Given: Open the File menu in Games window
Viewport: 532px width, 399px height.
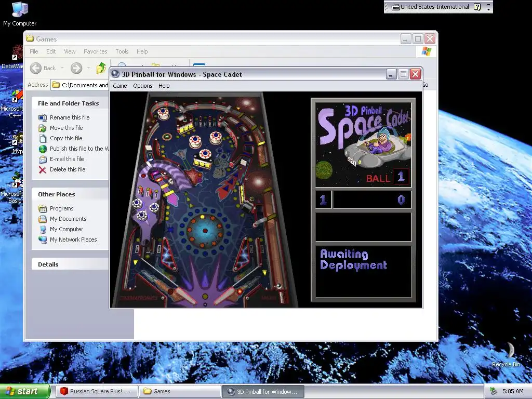Looking at the screenshot, I should coord(34,51).
